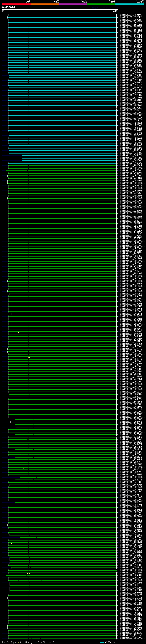
Task: Click the UniRef100_P35267 label
Action: click(131, 48)
